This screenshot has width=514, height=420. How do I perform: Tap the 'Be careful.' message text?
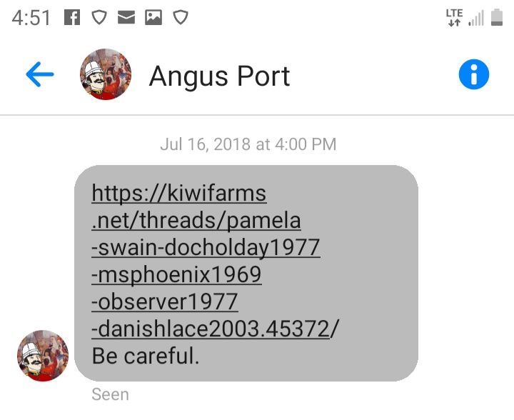(146, 356)
